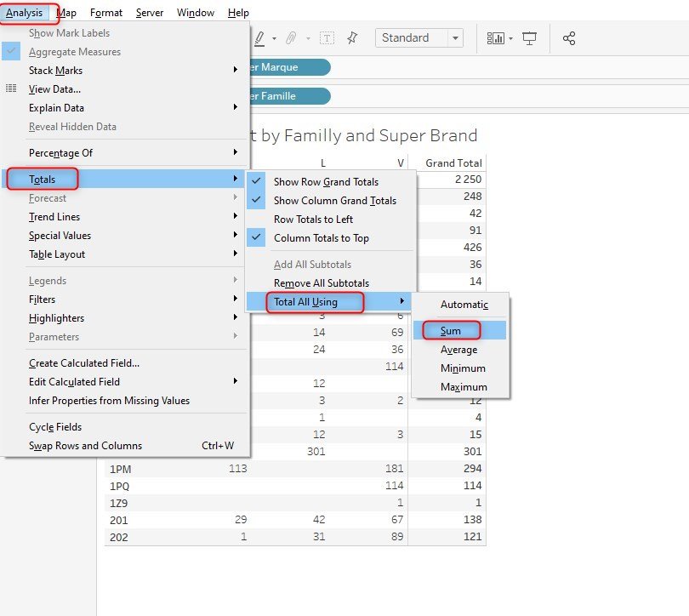Click the sheet title text
Image resolution: width=689 pixels, height=616 pixels.
pyautogui.click(x=364, y=135)
